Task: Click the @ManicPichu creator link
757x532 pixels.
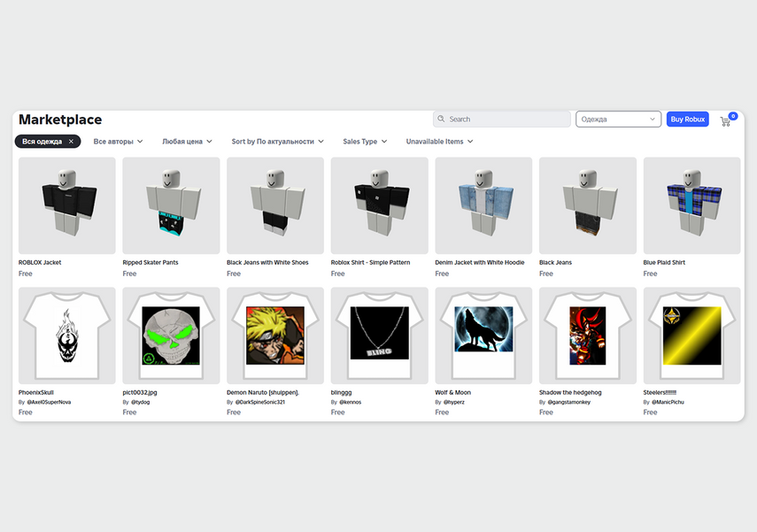Action: click(670, 402)
